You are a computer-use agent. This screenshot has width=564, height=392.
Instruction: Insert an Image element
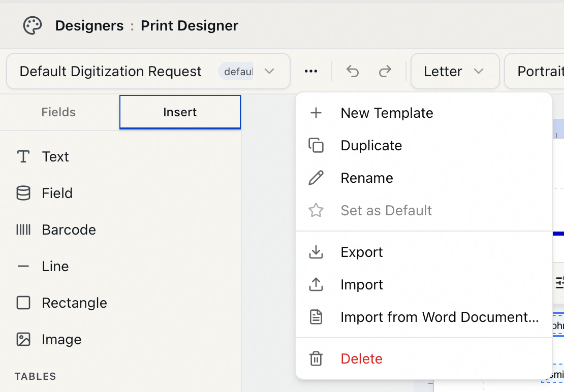(x=120, y=340)
